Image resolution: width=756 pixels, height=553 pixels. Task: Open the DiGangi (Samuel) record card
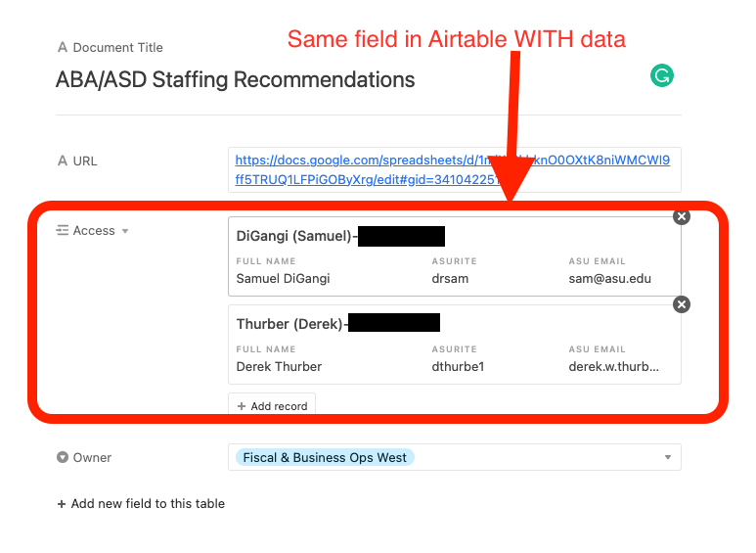tap(454, 256)
